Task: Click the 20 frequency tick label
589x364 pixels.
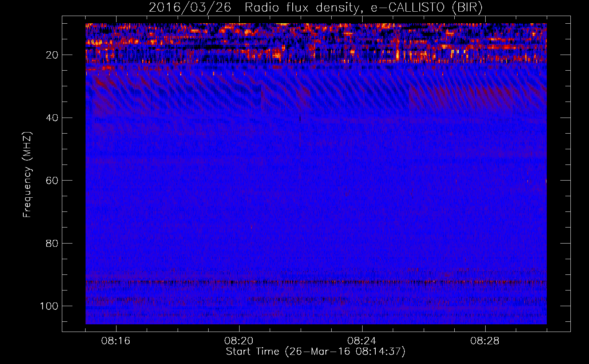Action: point(52,55)
